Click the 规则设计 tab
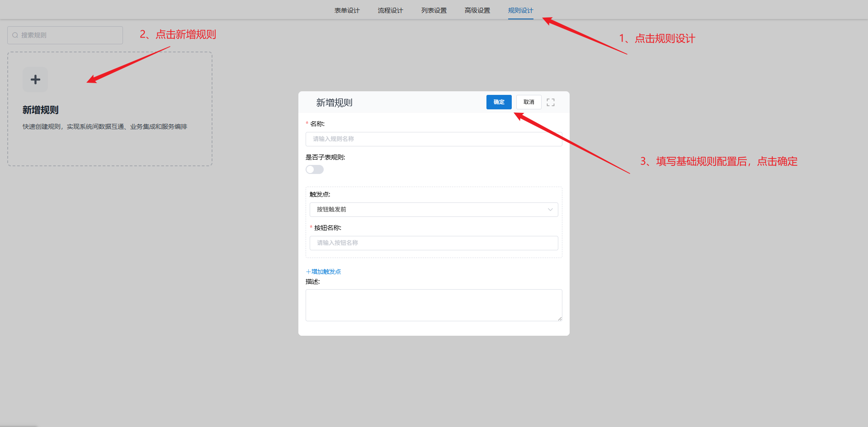Image resolution: width=868 pixels, height=427 pixels. [520, 10]
